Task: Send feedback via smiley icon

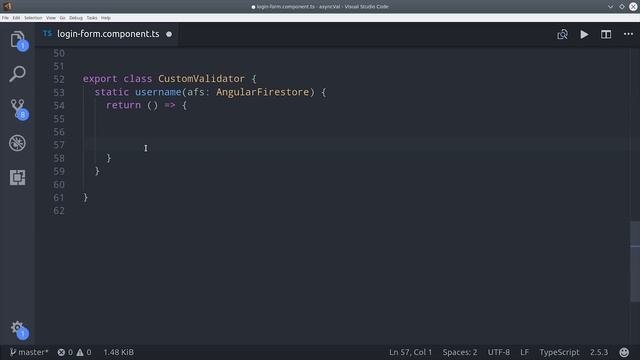Action: click(x=624, y=352)
